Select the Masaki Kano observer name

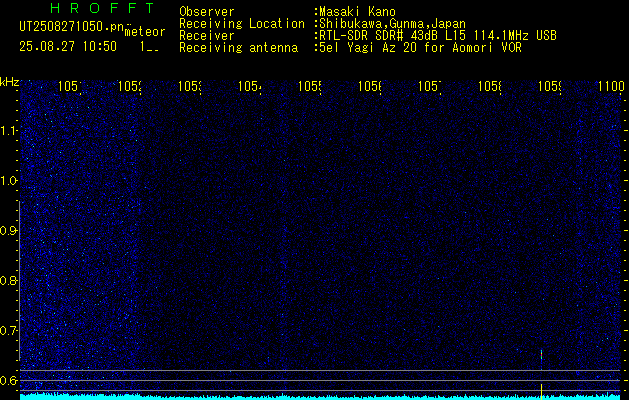coord(355,12)
